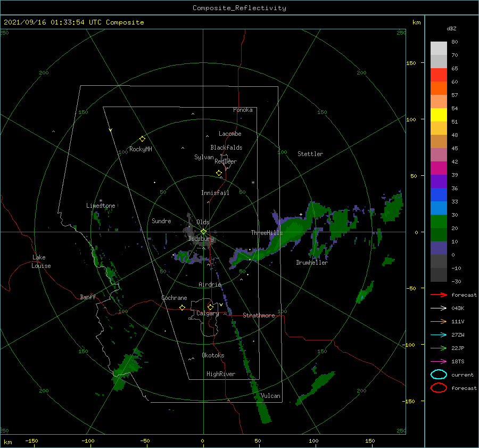Click the Calgary city label
Screen dimensions: 479x448
click(x=208, y=313)
